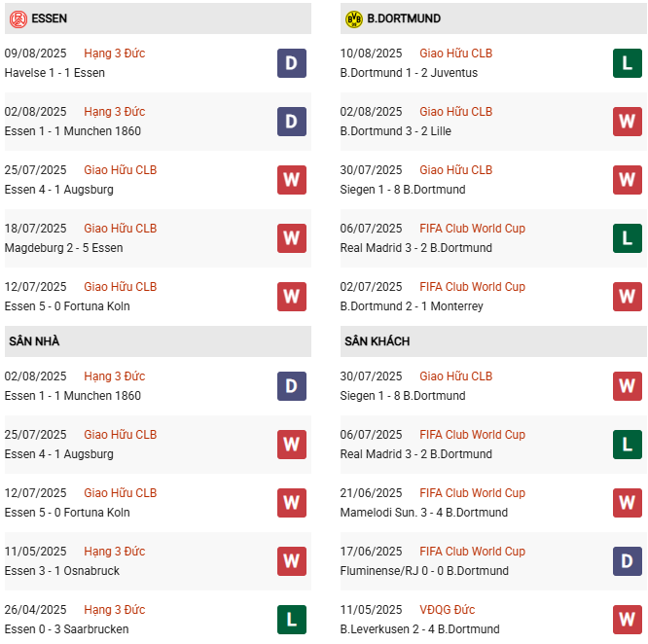This screenshot has width=648, height=644.
Task: Select win badge for Magdeburg 2-5 Essen
Action: point(291,238)
